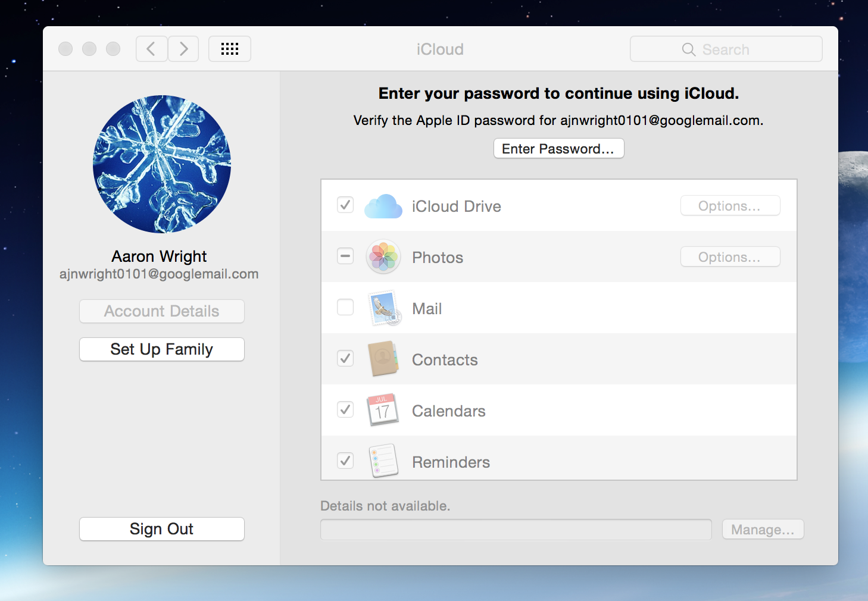868x601 pixels.
Task: Click the Reminders list icon
Action: [383, 461]
